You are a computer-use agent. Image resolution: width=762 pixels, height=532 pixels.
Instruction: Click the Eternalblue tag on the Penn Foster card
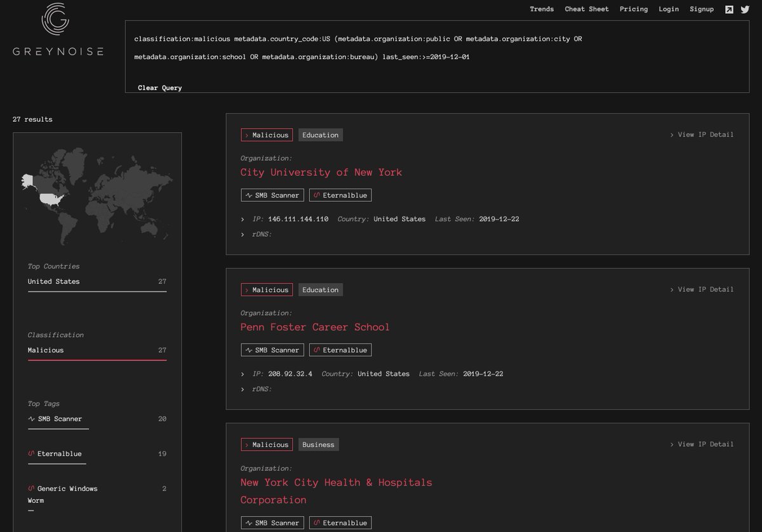(x=340, y=350)
